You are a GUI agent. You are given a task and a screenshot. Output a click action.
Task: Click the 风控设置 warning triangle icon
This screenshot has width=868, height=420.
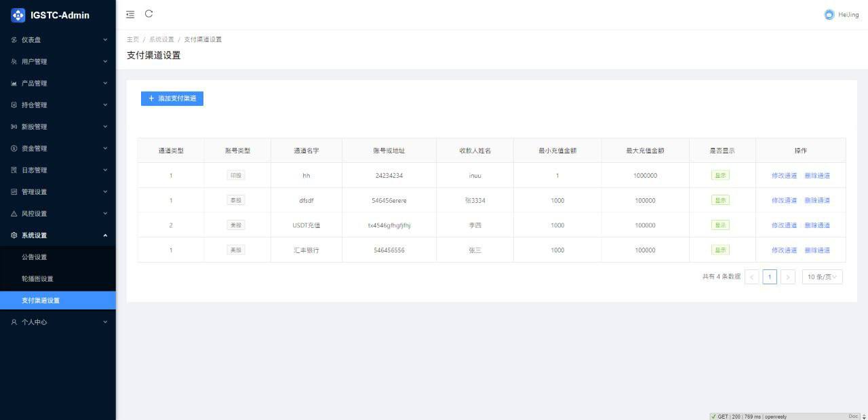pos(15,213)
